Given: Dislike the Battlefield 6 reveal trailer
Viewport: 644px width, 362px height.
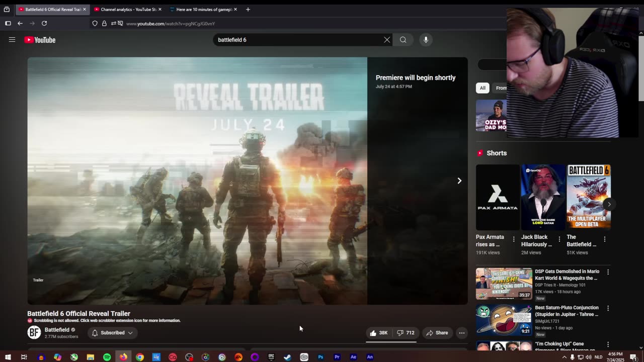Looking at the screenshot, I should click(x=406, y=333).
